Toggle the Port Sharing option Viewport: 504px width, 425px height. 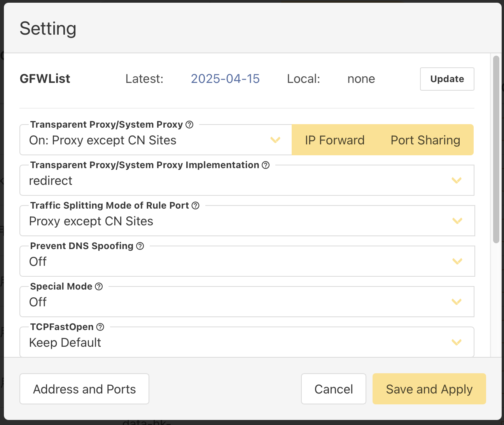click(x=425, y=140)
